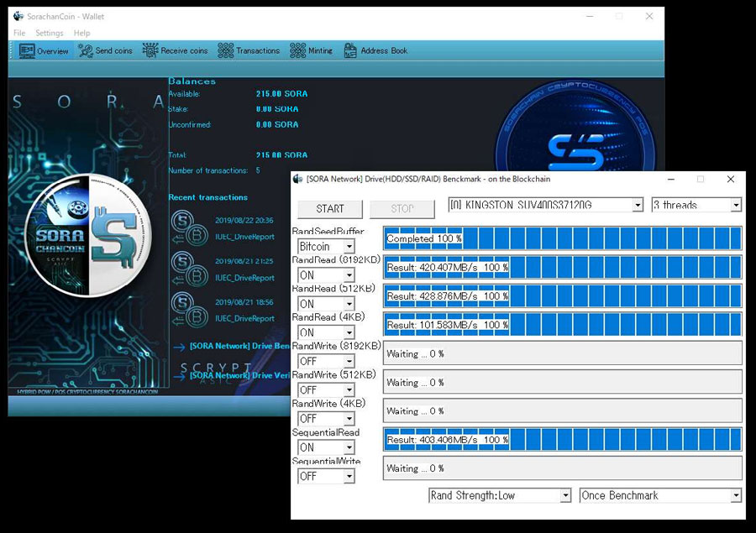Open the Once Benchmark dropdown

[x=660, y=495]
